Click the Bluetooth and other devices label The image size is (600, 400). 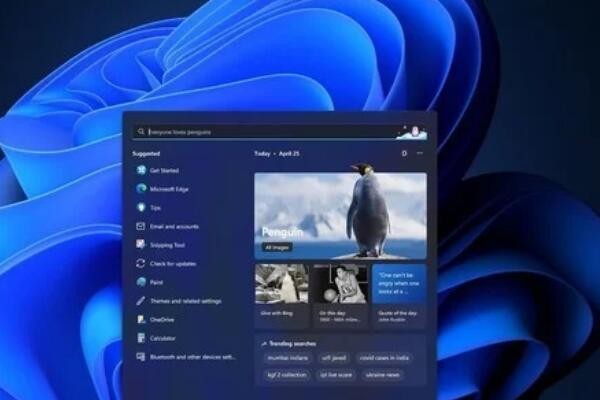click(x=192, y=357)
